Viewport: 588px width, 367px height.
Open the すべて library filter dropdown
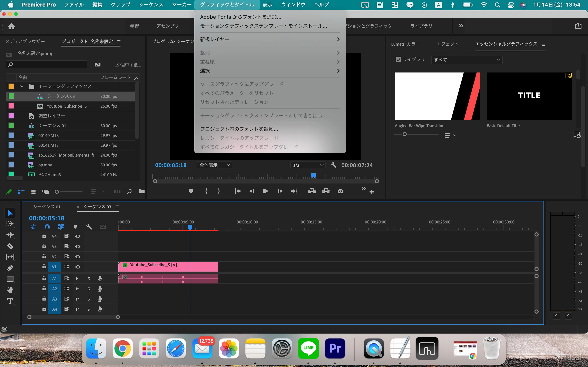tap(467, 60)
